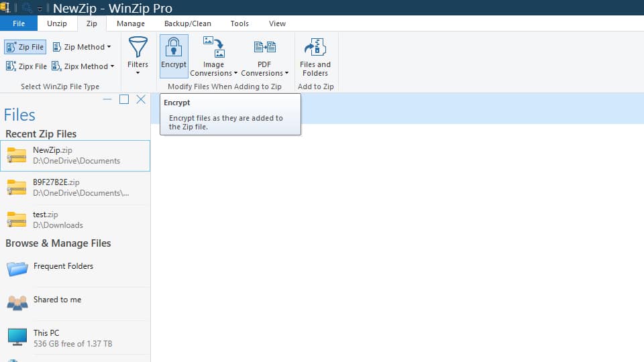Minimize the Files pane
This screenshot has height=362, width=644.
107,99
